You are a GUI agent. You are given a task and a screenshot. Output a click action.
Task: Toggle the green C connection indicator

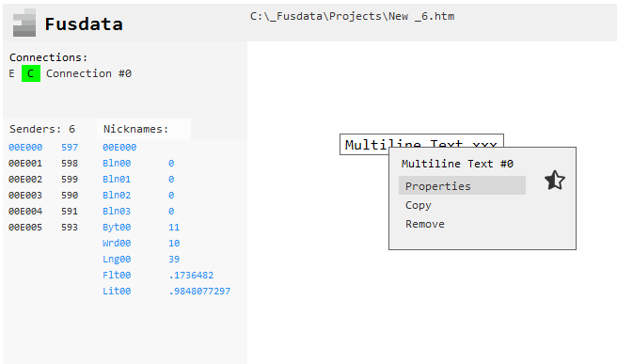31,73
